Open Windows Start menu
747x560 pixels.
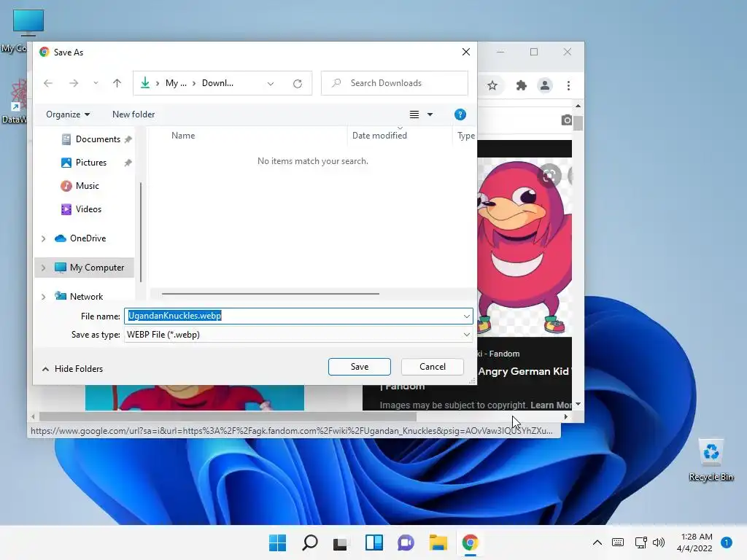tap(278, 542)
